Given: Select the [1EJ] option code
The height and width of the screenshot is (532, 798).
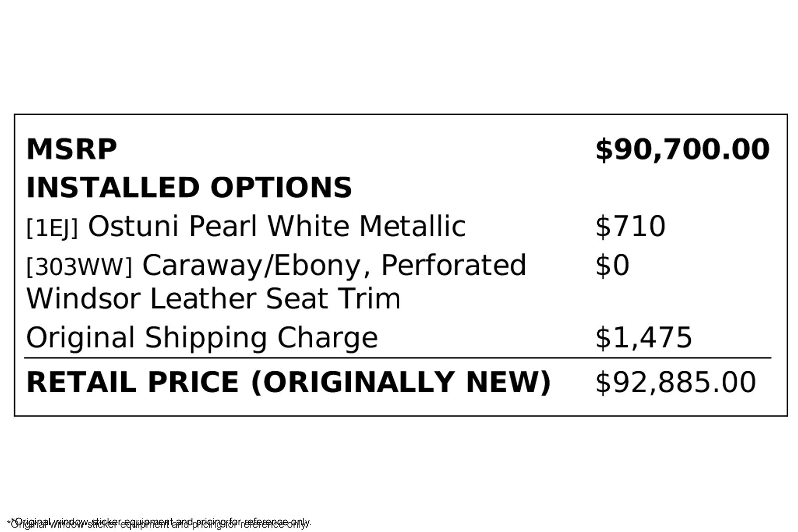Looking at the screenshot, I should (x=52, y=228).
